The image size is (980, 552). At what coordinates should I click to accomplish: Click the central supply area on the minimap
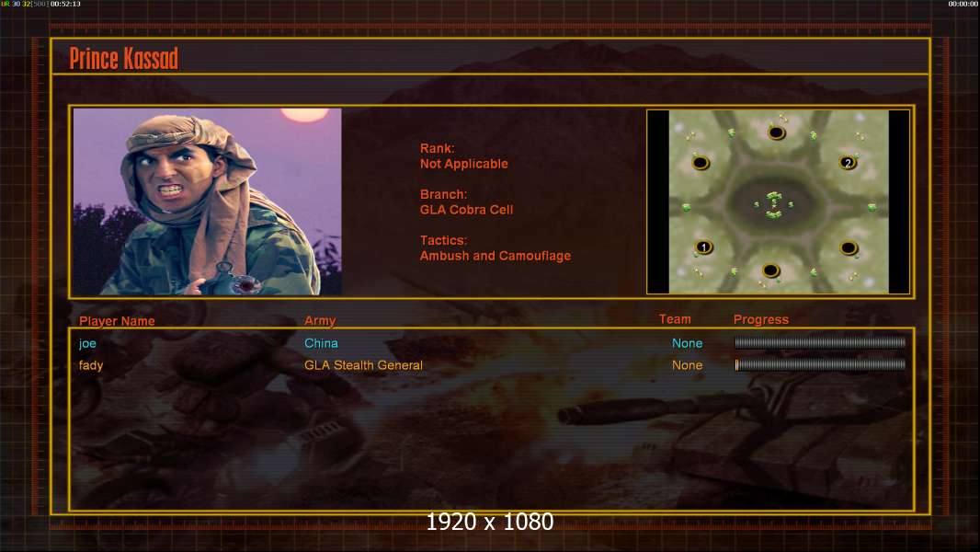[x=774, y=204]
